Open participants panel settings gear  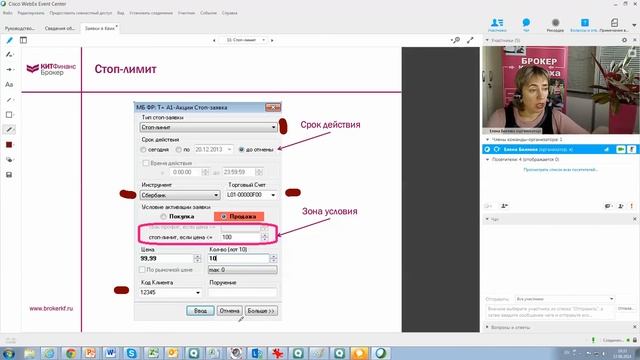pos(624,40)
